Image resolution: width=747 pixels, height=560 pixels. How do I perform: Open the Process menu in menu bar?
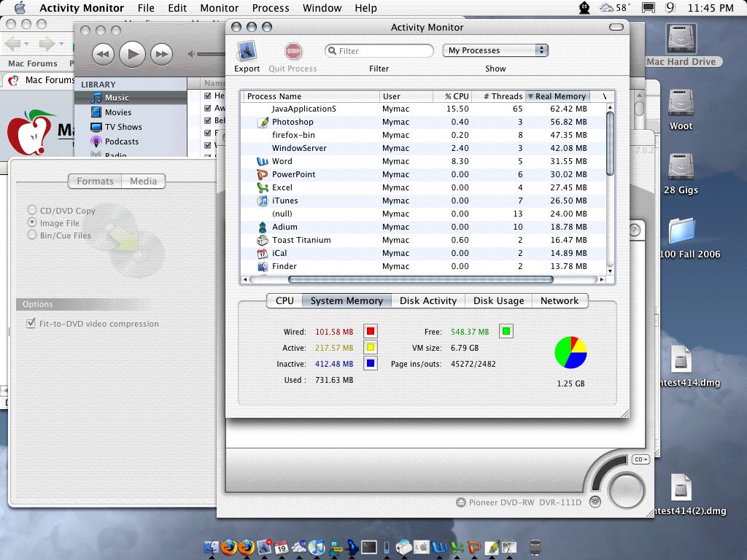tap(271, 8)
